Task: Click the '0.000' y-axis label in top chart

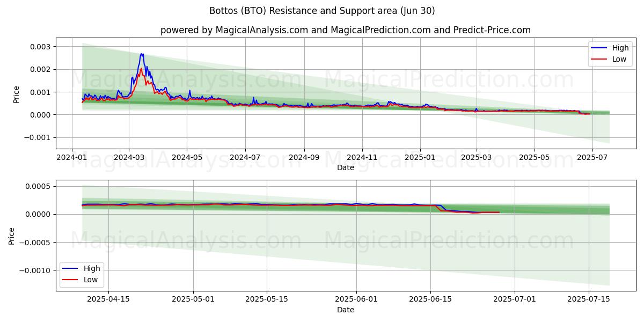Action: 41,115
